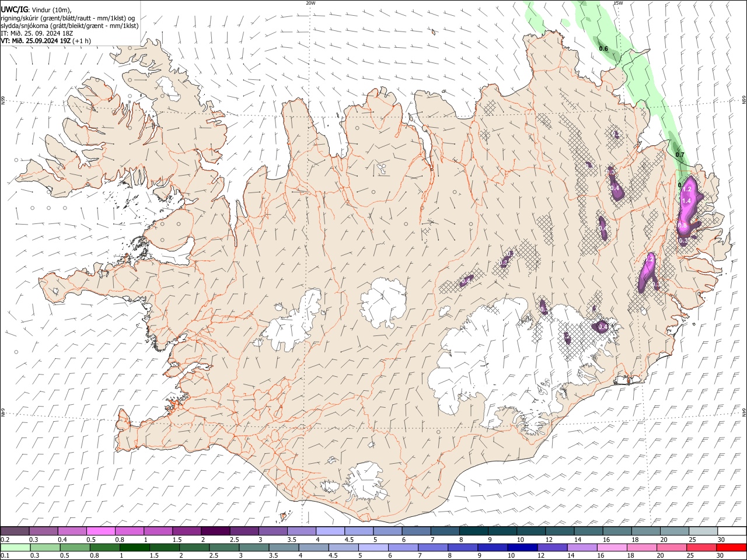
Task: Select the bright pink snow swatch labeled 0.5
Action: pos(101,531)
